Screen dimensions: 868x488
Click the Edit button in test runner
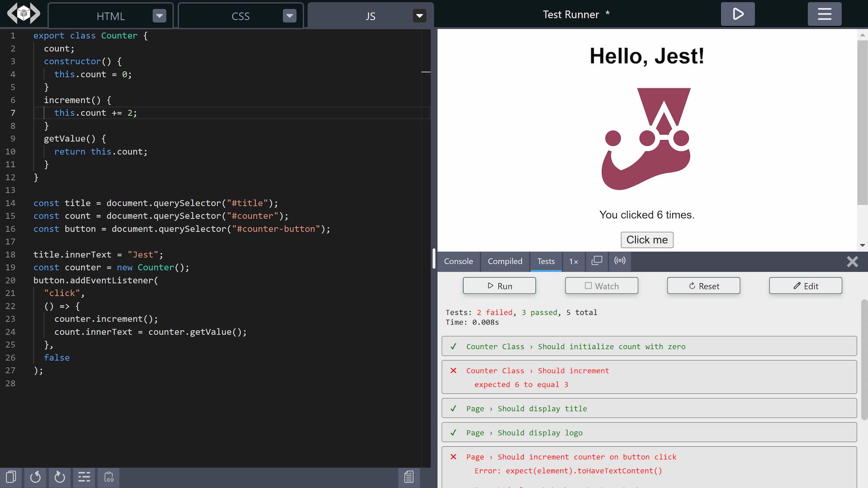pyautogui.click(x=806, y=285)
